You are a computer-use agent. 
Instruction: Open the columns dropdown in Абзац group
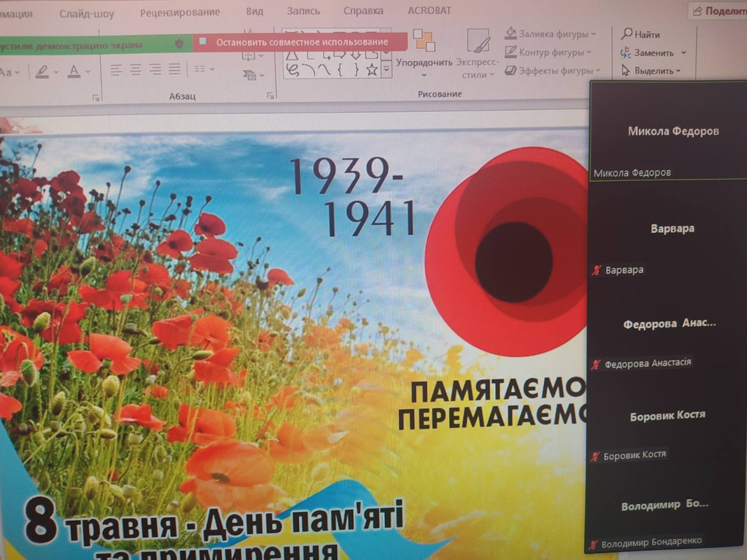click(204, 69)
